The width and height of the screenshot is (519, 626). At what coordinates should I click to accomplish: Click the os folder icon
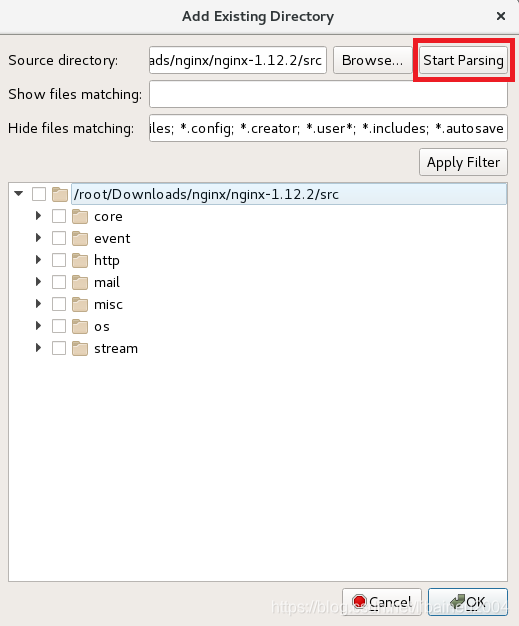tap(80, 326)
